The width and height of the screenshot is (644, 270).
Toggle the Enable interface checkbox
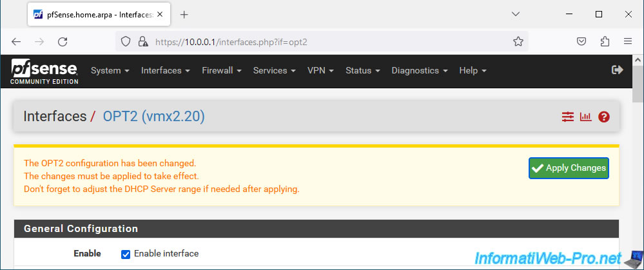click(x=126, y=255)
